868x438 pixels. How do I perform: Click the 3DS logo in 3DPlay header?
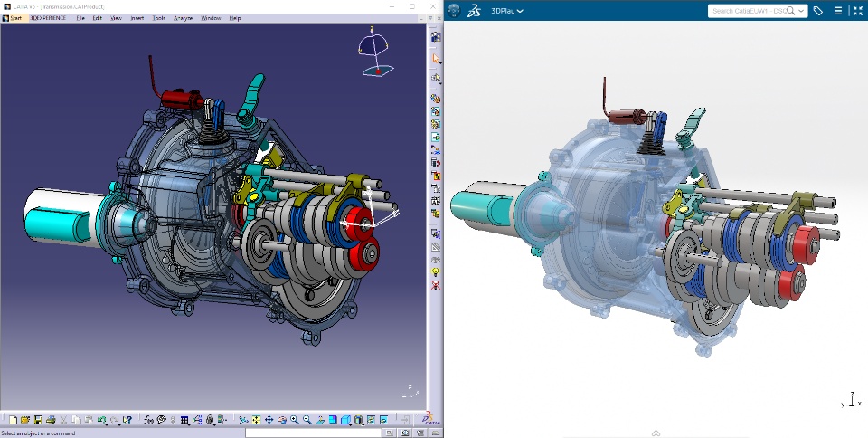pyautogui.click(x=475, y=11)
